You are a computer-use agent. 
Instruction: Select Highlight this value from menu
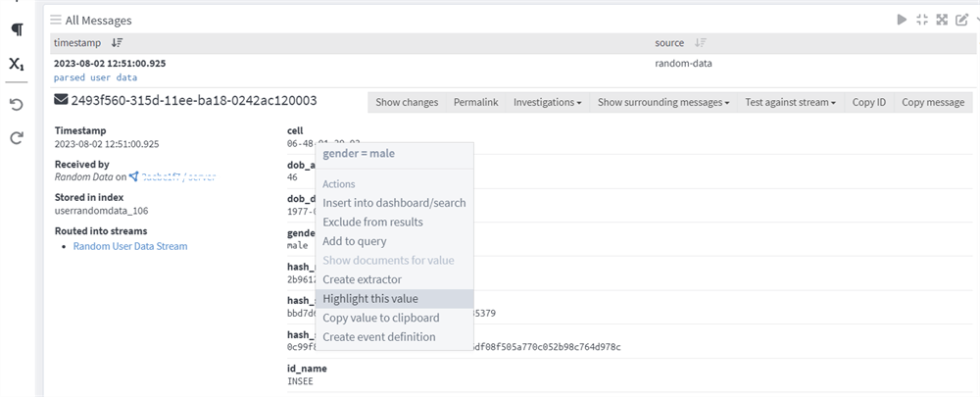370,299
